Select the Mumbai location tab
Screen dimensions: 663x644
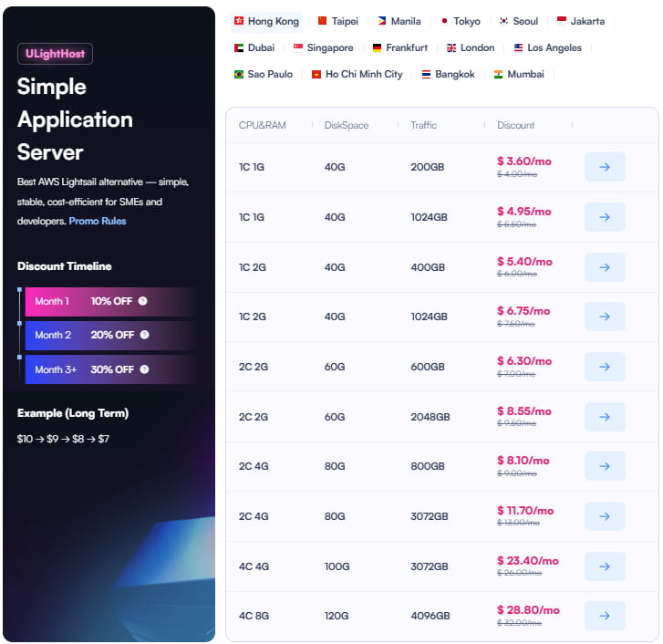tap(519, 74)
